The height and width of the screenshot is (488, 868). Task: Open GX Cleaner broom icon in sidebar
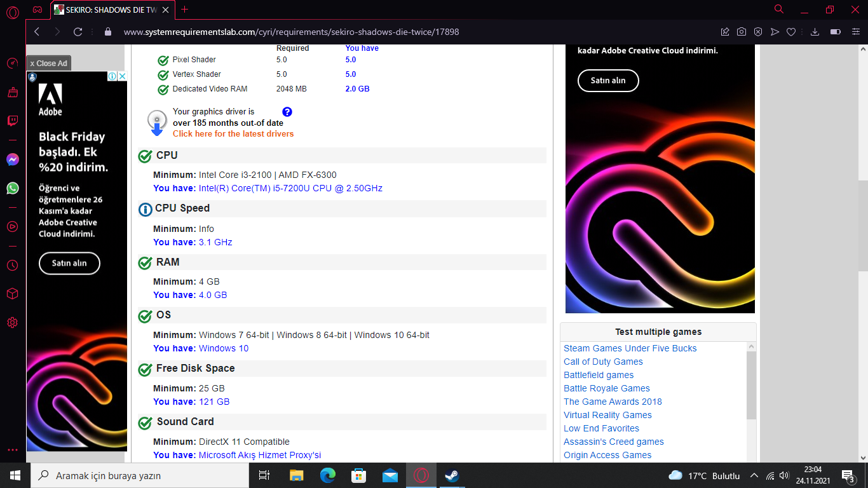[x=13, y=92]
